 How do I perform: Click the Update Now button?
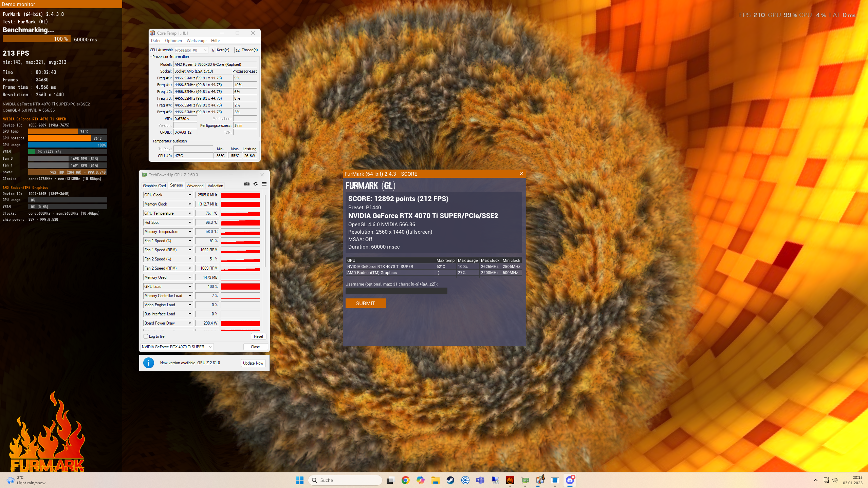click(x=253, y=363)
